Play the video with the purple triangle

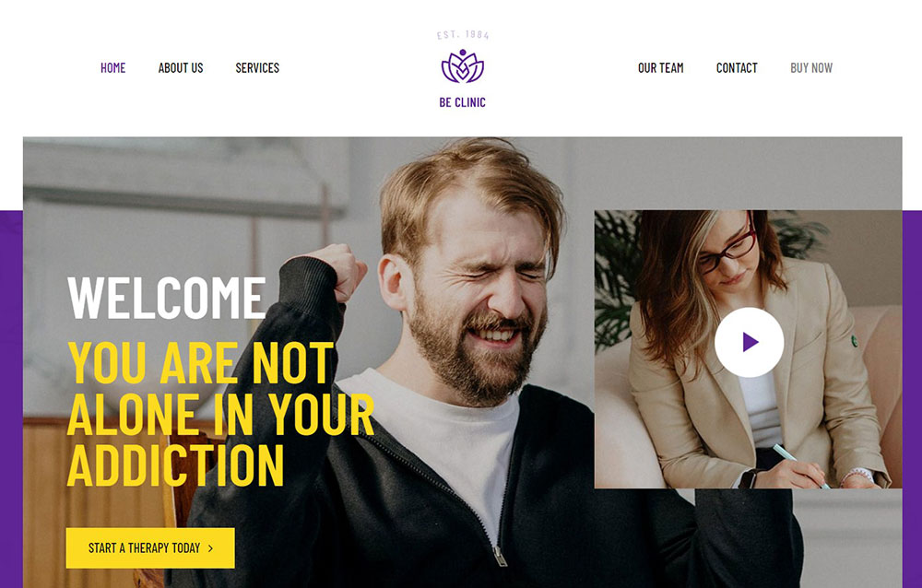751,342
